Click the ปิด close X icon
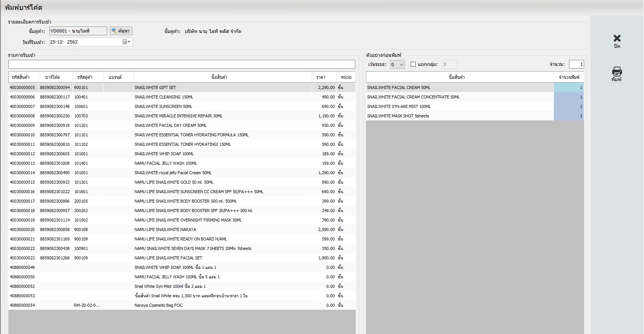 [x=617, y=38]
